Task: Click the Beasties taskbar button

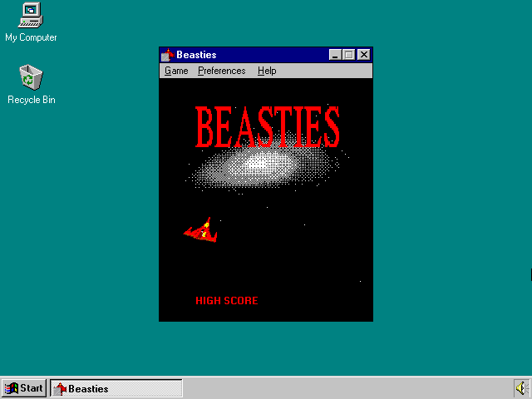Action: point(116,388)
